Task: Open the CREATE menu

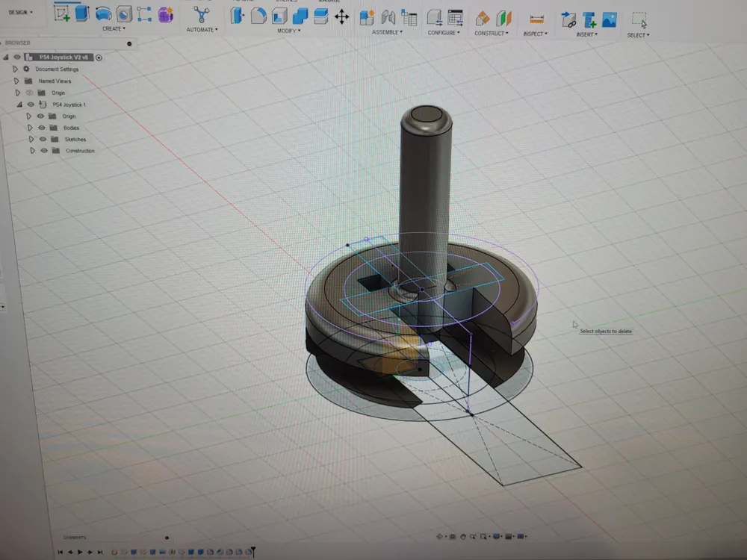Action: (114, 28)
